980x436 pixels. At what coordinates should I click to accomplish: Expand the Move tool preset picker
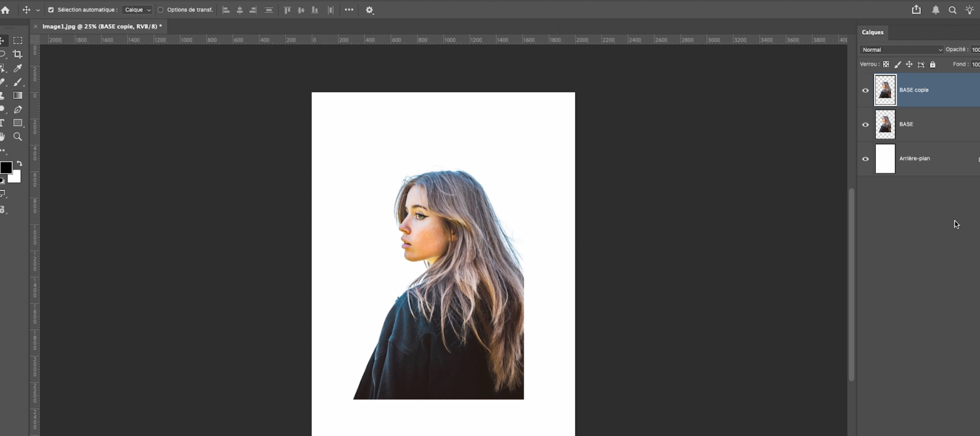(x=38, y=10)
